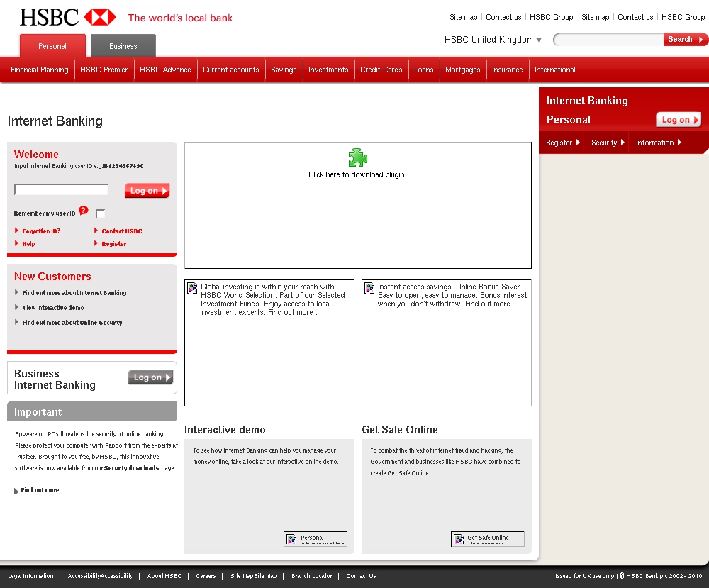
Task: Open the International menu
Action: coord(555,70)
